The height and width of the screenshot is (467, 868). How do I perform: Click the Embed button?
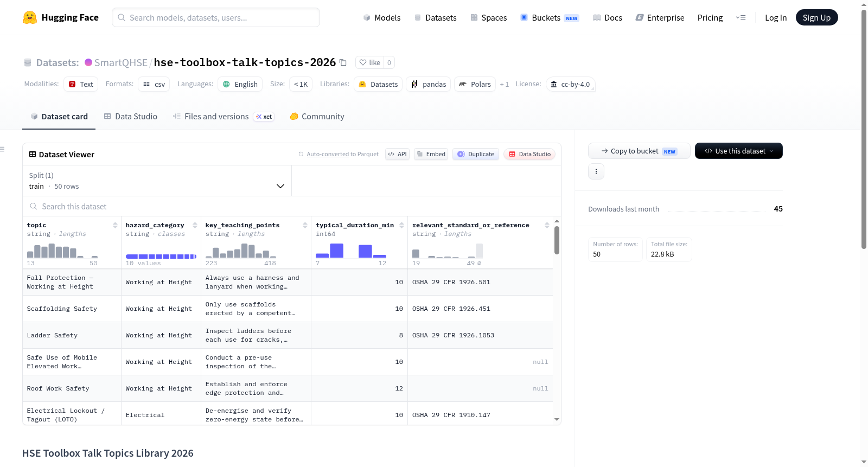[x=430, y=154]
